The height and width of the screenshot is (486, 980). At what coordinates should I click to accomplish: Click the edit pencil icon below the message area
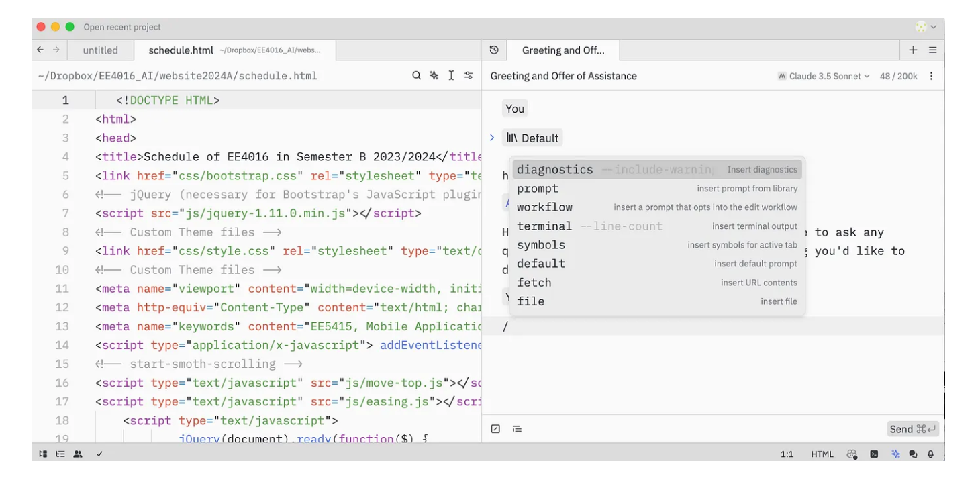click(x=495, y=429)
